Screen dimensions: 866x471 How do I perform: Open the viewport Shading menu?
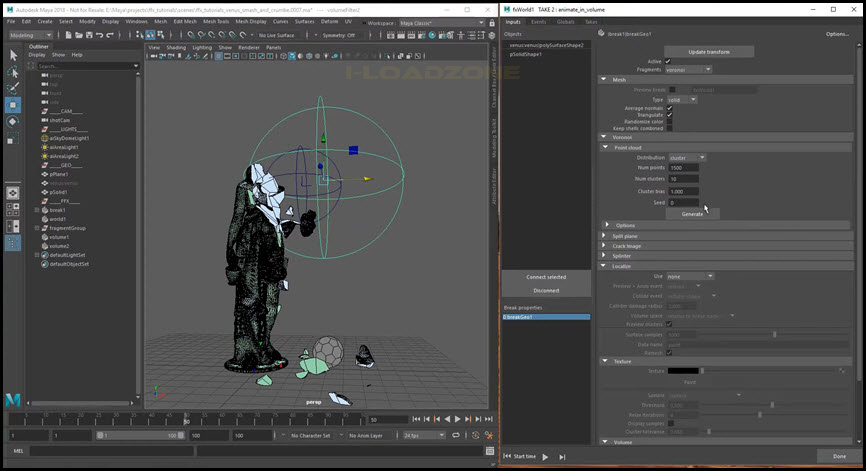click(x=176, y=47)
